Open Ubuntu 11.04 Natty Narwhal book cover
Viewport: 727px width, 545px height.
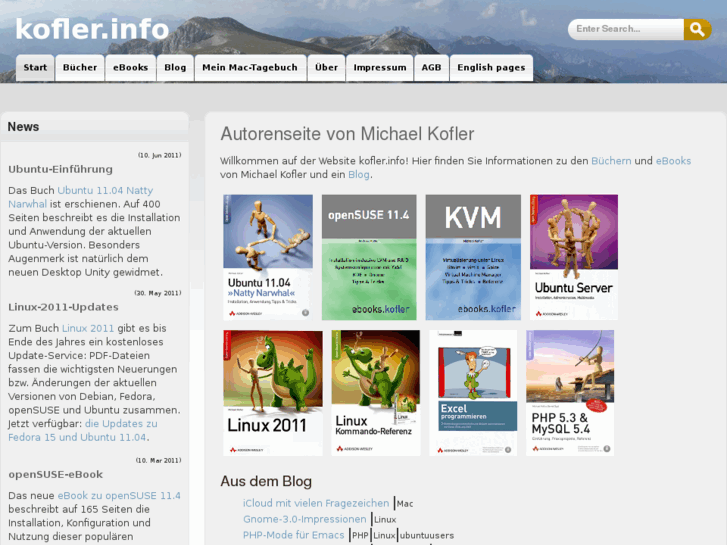click(268, 257)
